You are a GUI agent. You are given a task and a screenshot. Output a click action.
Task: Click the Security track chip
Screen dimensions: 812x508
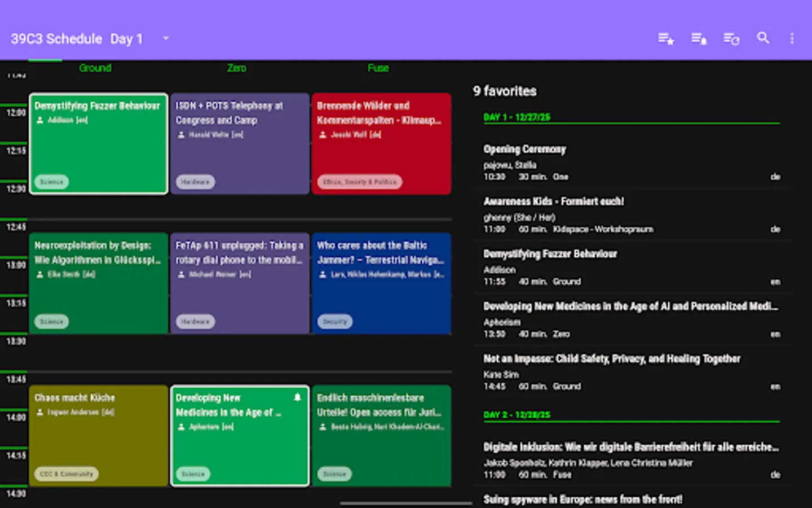[335, 322]
